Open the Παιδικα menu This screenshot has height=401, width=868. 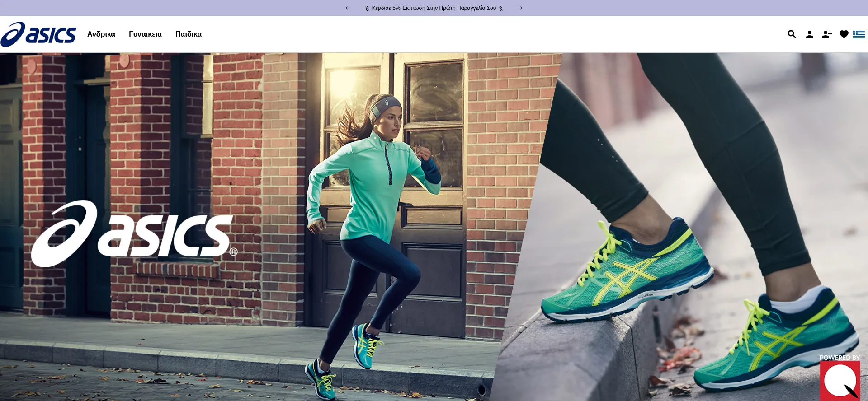(x=189, y=34)
